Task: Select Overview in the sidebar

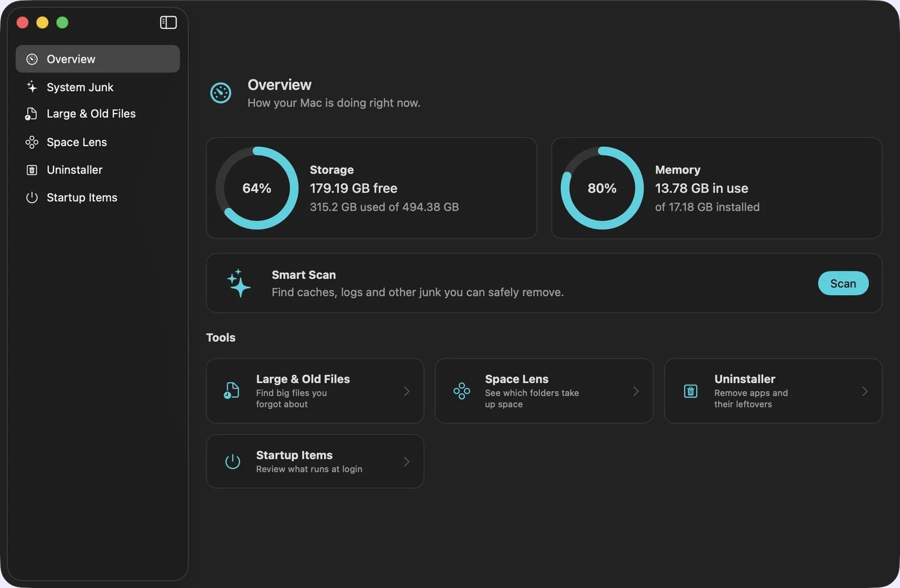Action: tap(98, 59)
